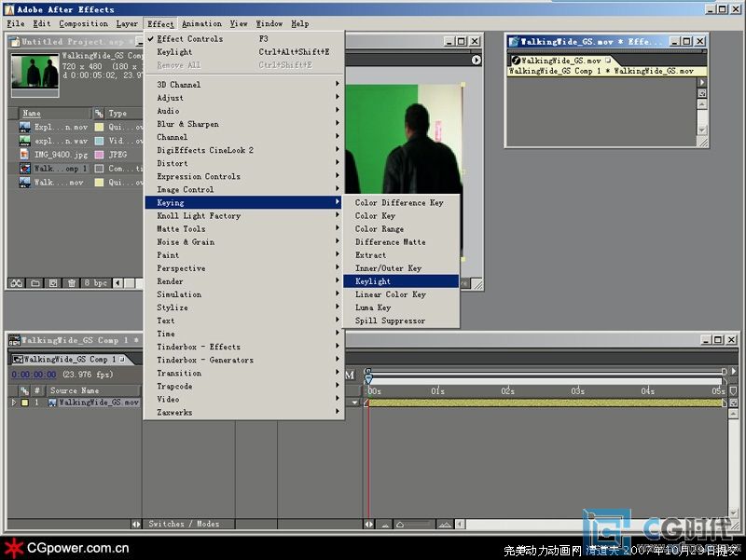Select Color Difference Key effect

pos(401,202)
